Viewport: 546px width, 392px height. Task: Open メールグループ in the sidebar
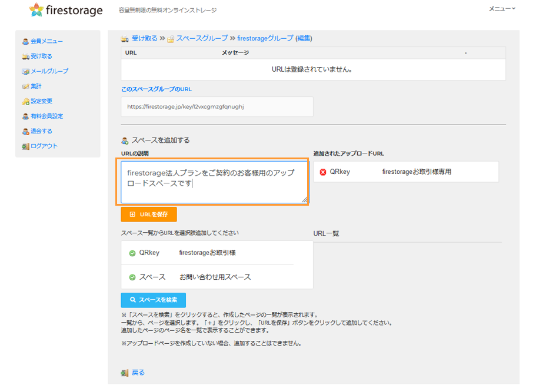tap(49, 71)
